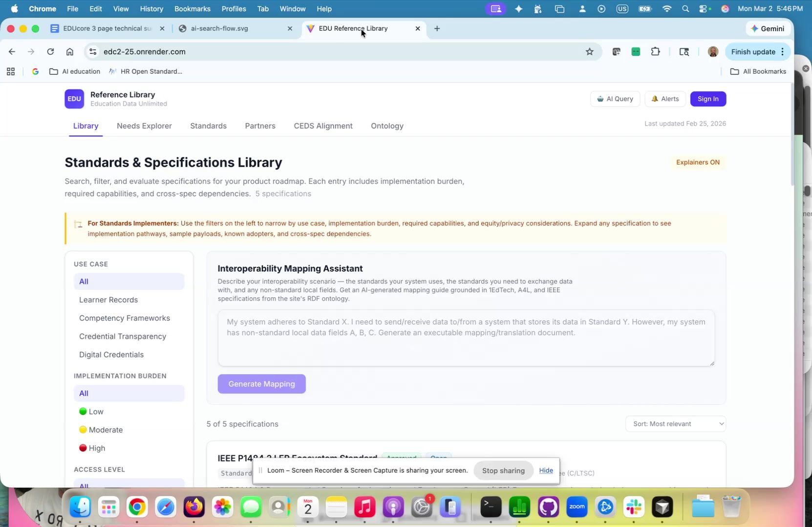Open the Chrome extensions puzzle icon
Viewport: 812px width, 527px height.
(655, 52)
